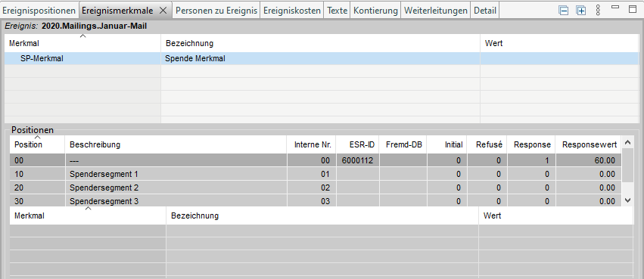Click the positions scrollbar up arrow
This screenshot has width=644, height=279.
[x=627, y=142]
